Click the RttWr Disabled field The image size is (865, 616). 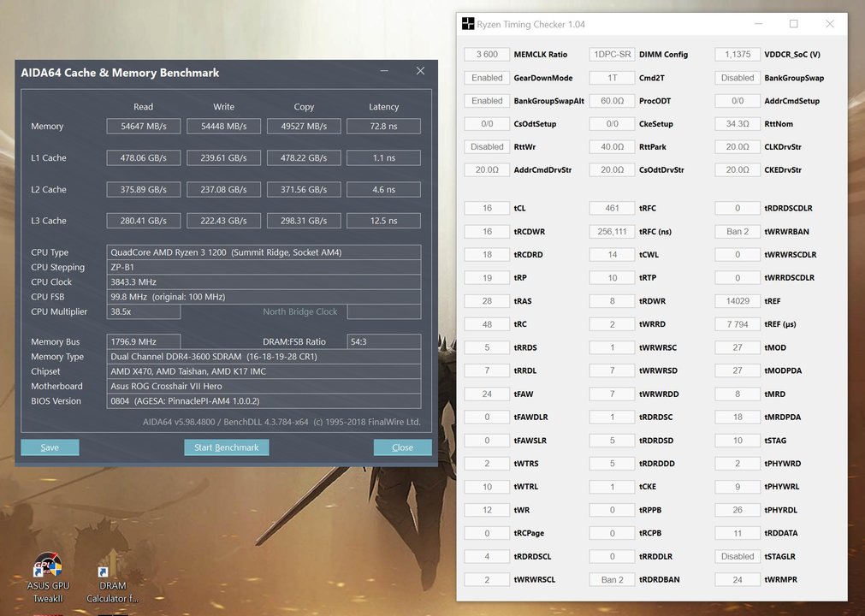[487, 147]
